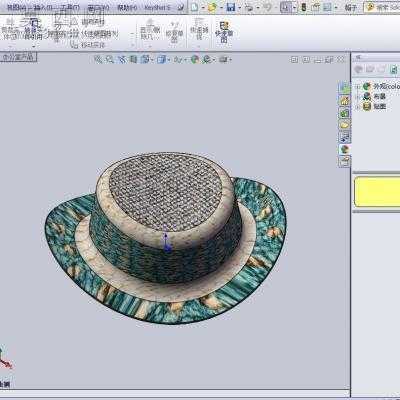Activate the Select cursor tool
Viewport: 400px width, 400px height.
[286, 7]
